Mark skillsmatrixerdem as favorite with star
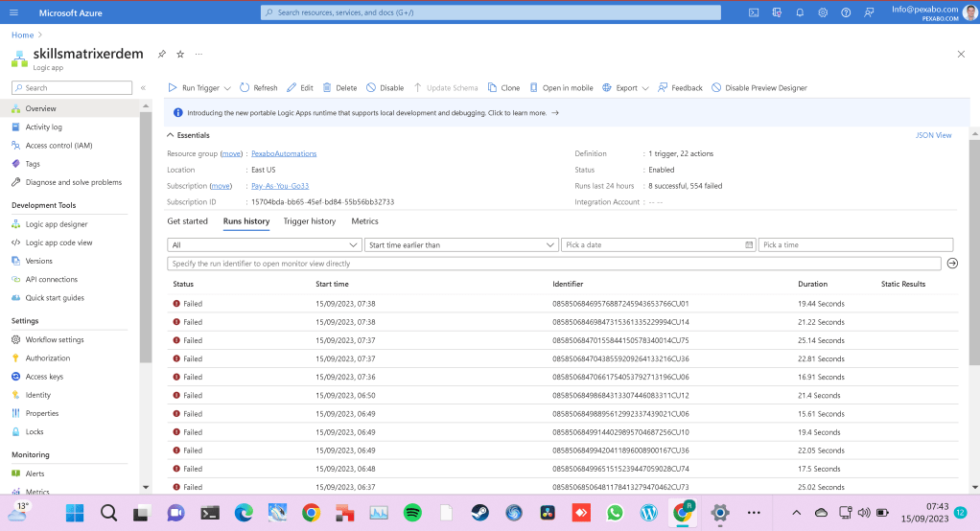Viewport: 980px width, 531px height. click(x=180, y=55)
